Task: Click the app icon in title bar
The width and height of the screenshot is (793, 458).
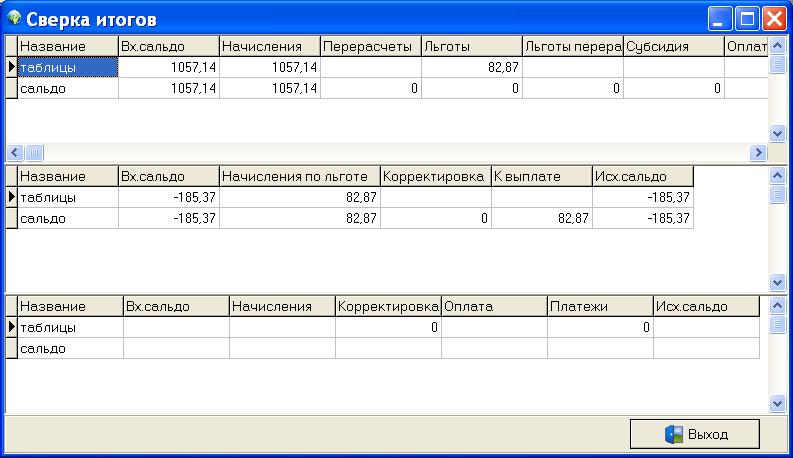Action: [x=14, y=18]
